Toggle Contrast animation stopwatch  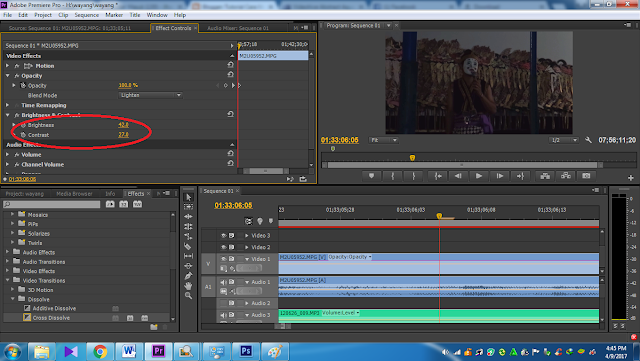coord(23,135)
